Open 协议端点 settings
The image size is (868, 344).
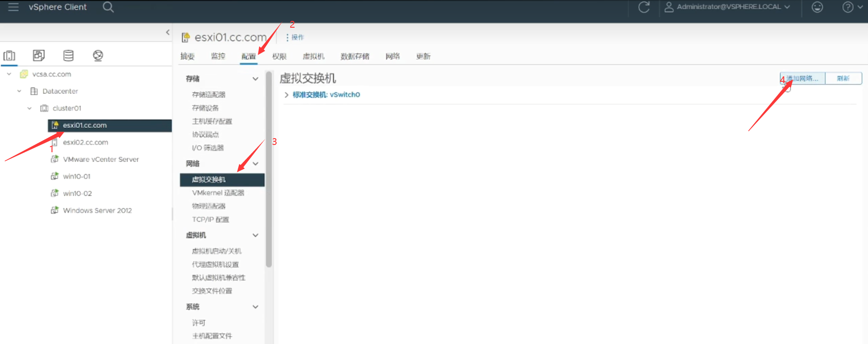205,135
